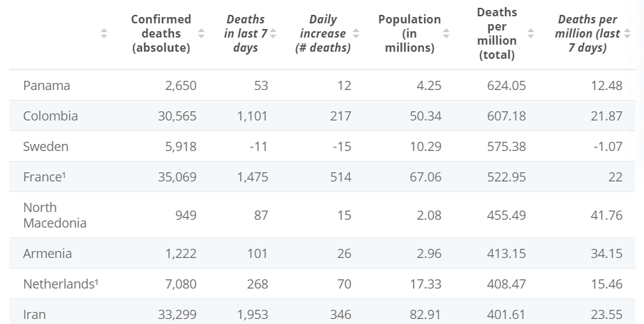Select the Panama row label
This screenshot has height=324, width=644.
(46, 86)
